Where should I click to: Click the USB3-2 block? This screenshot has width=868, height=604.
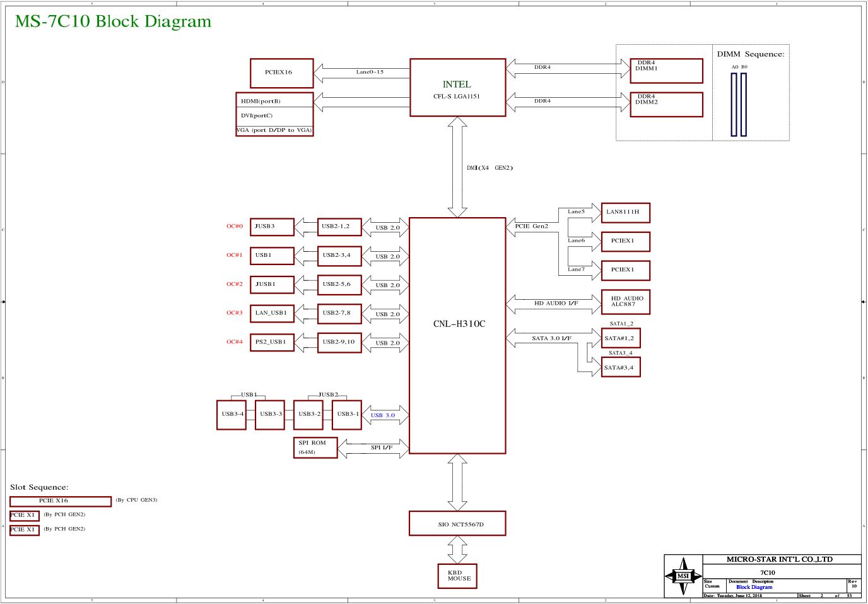[308, 415]
